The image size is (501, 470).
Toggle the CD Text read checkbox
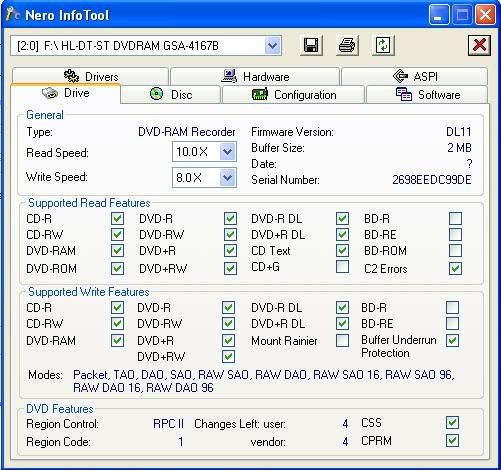pyautogui.click(x=342, y=250)
